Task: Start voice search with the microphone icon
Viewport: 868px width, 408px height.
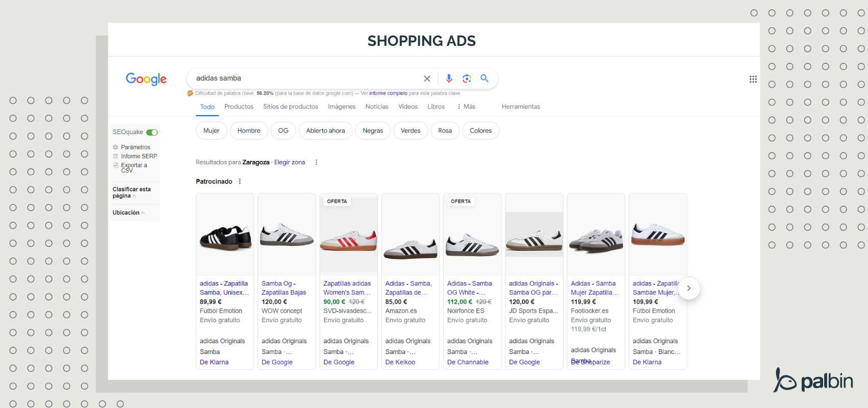Action: point(449,78)
